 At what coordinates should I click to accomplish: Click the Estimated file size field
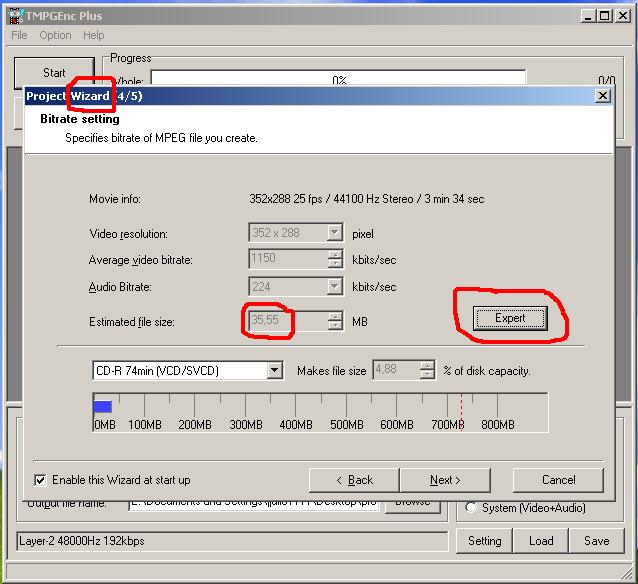[288, 321]
